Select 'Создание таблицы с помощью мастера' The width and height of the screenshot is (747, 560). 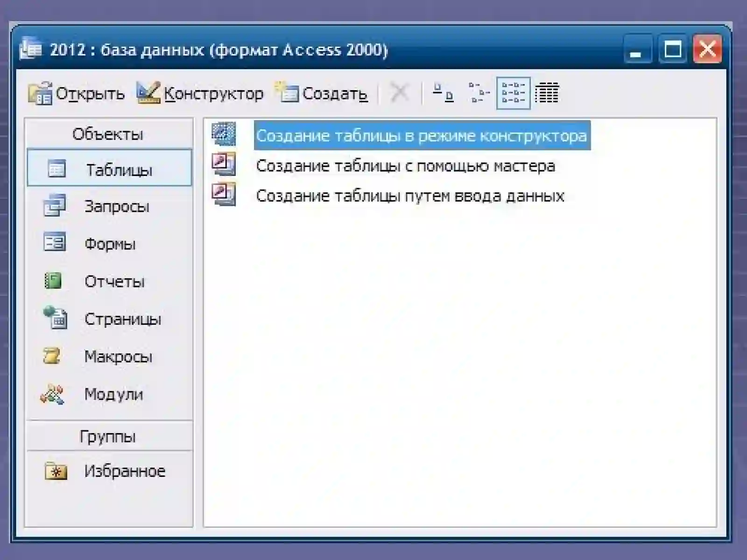pyautogui.click(x=384, y=166)
